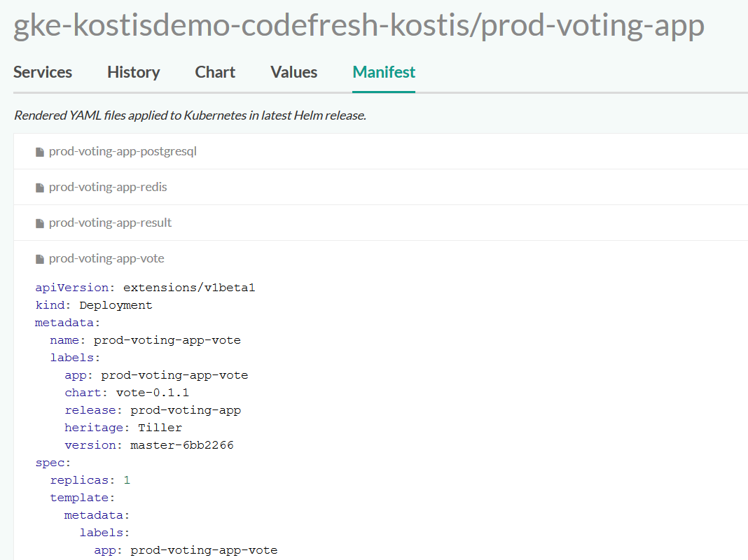Screen dimensions: 748x560
Task: Switch to the Services tab
Action: 43,72
